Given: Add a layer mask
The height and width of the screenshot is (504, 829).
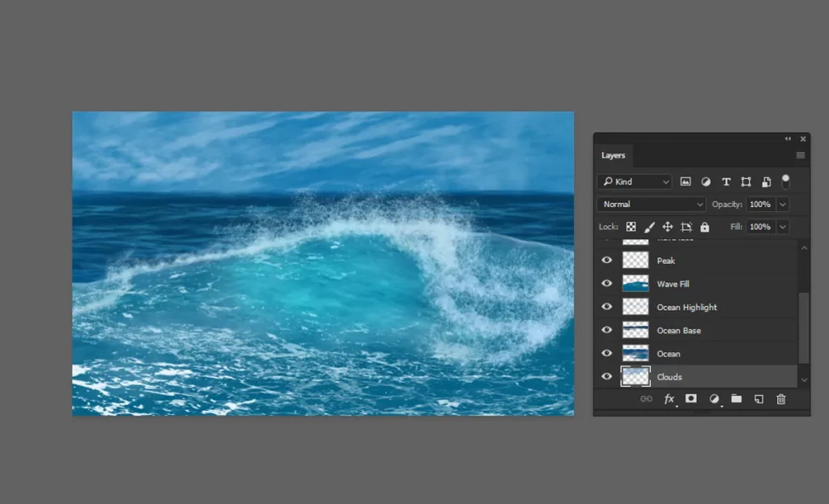Looking at the screenshot, I should click(x=691, y=399).
